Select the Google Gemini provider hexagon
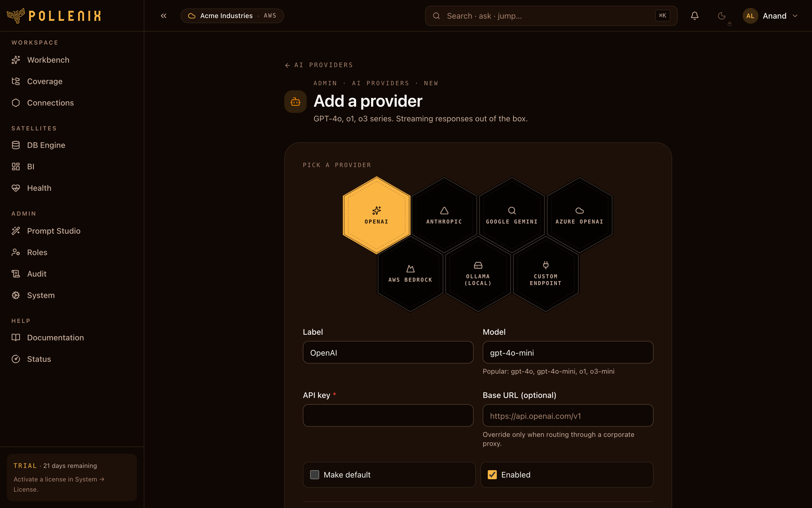812x508 pixels. coord(512,215)
